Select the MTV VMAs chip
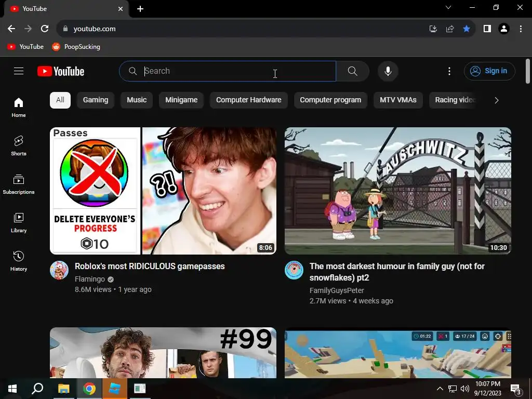 [398, 100]
